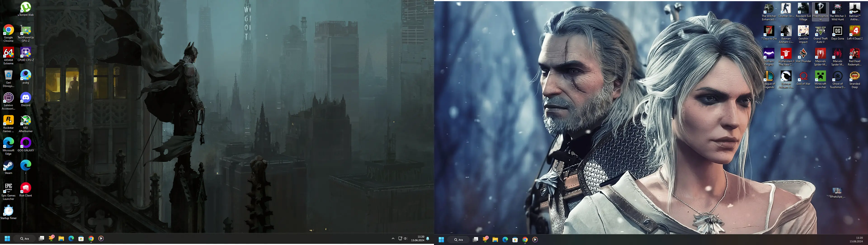Viewport: 868px width, 245px height.
Task: Select the Grand Theft Auto V shortcut
Action: (821, 34)
